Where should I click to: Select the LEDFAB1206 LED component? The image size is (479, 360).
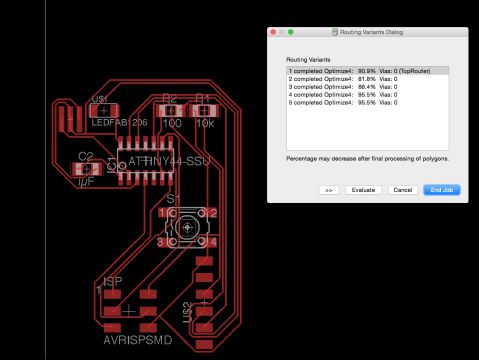pos(104,111)
